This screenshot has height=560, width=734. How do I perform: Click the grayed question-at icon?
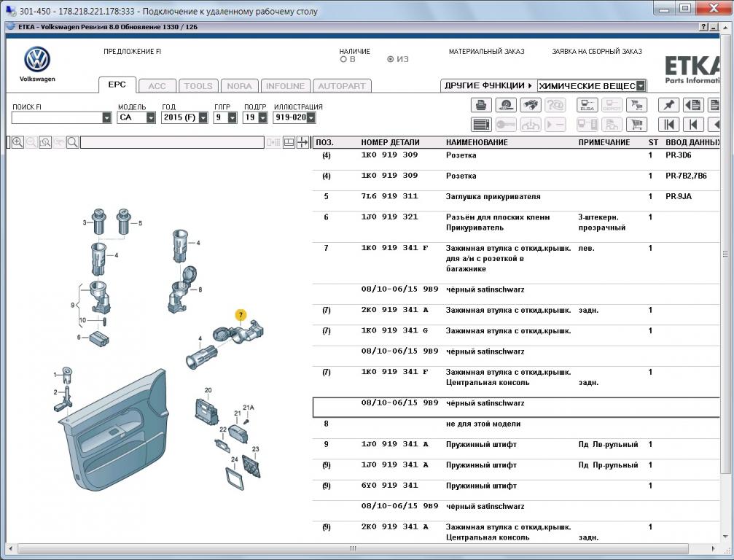555,105
